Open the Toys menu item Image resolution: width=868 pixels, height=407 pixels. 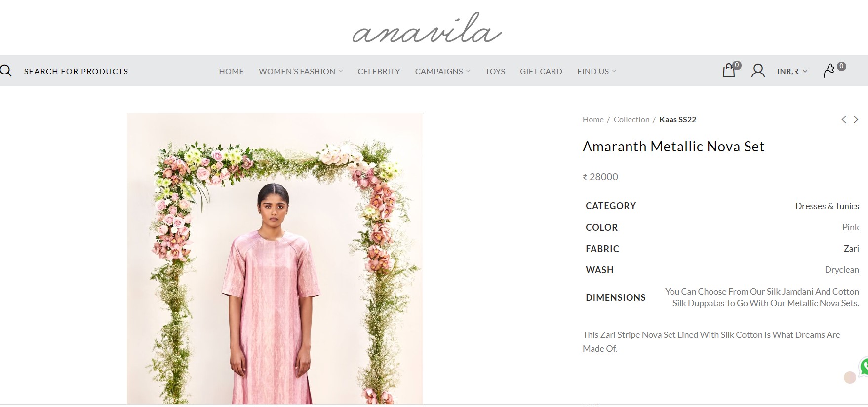pyautogui.click(x=495, y=71)
